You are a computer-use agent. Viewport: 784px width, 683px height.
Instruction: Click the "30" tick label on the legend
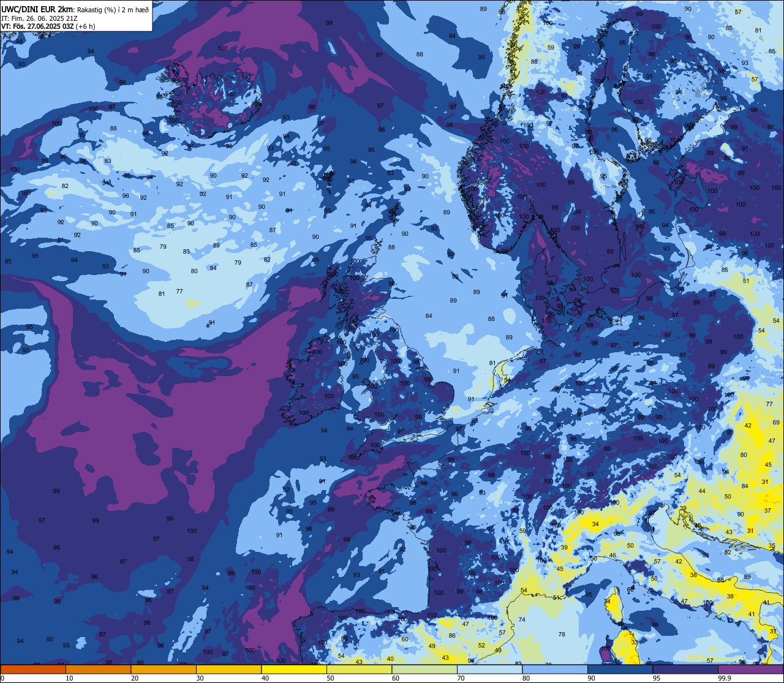[200, 678]
